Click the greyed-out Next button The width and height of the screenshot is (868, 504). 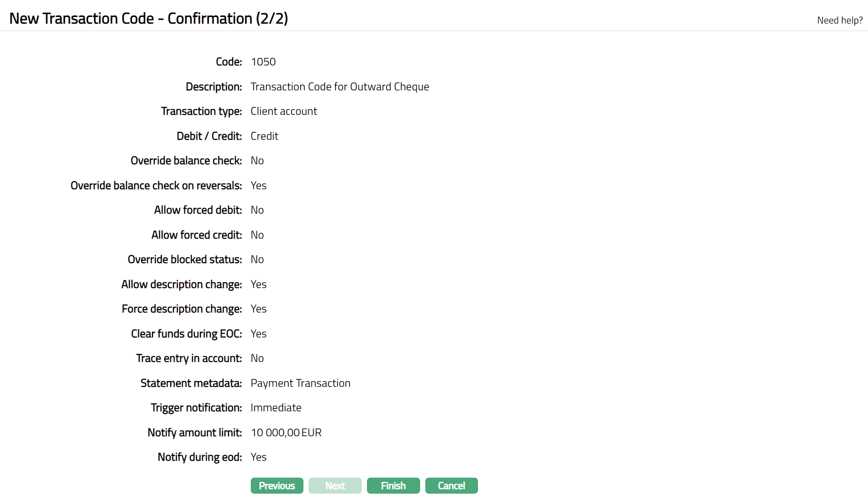pyautogui.click(x=335, y=486)
